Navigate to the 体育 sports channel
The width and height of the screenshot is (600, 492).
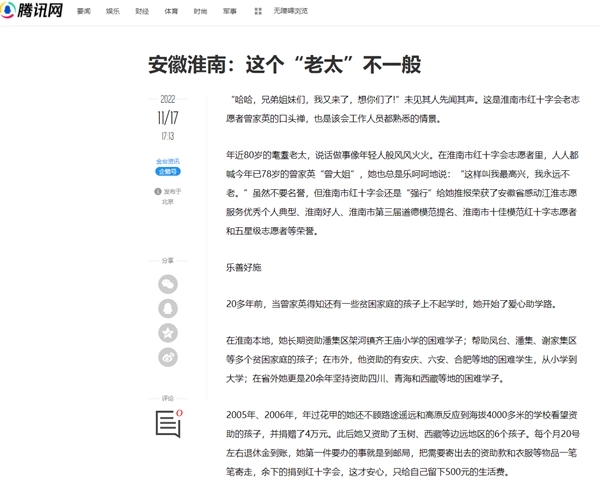pyautogui.click(x=171, y=11)
